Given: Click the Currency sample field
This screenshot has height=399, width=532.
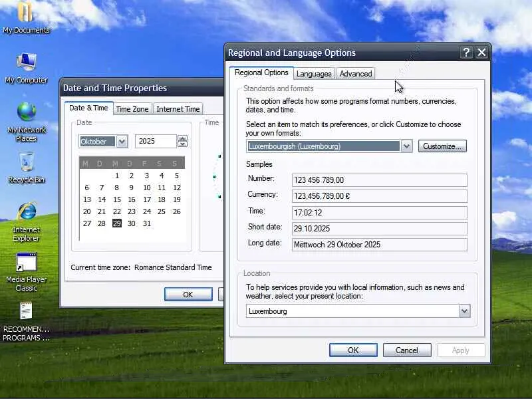Looking at the screenshot, I should (379, 196).
